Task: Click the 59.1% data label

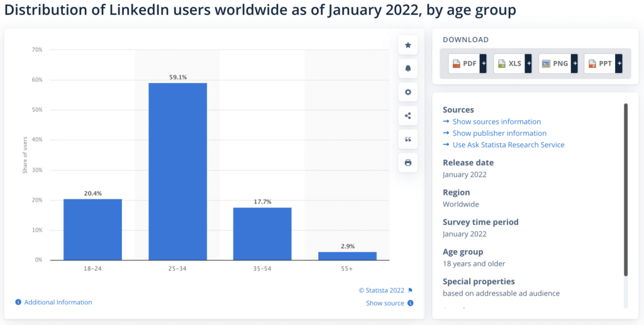Action: point(177,77)
